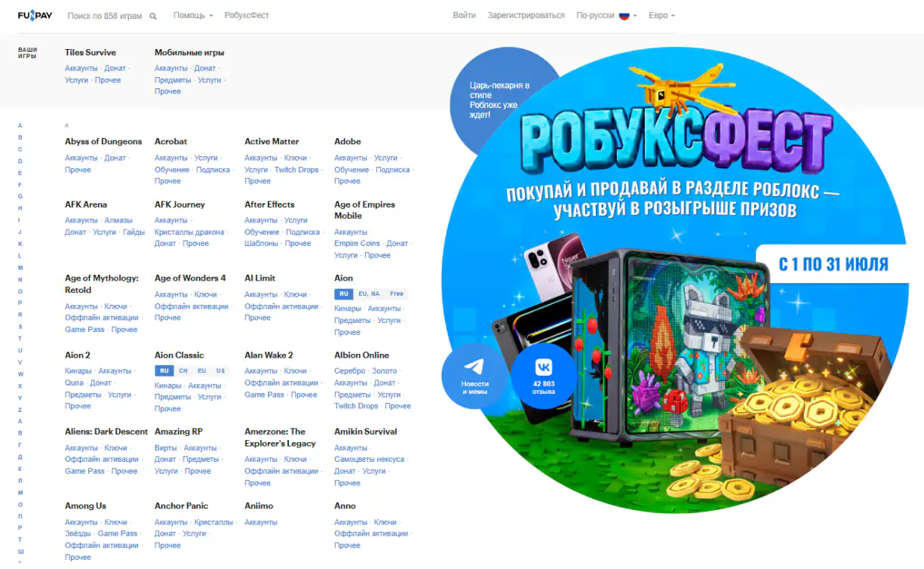Open Twitch Drops under Active Matter
The width and height of the screenshot is (924, 569).
coord(296,170)
